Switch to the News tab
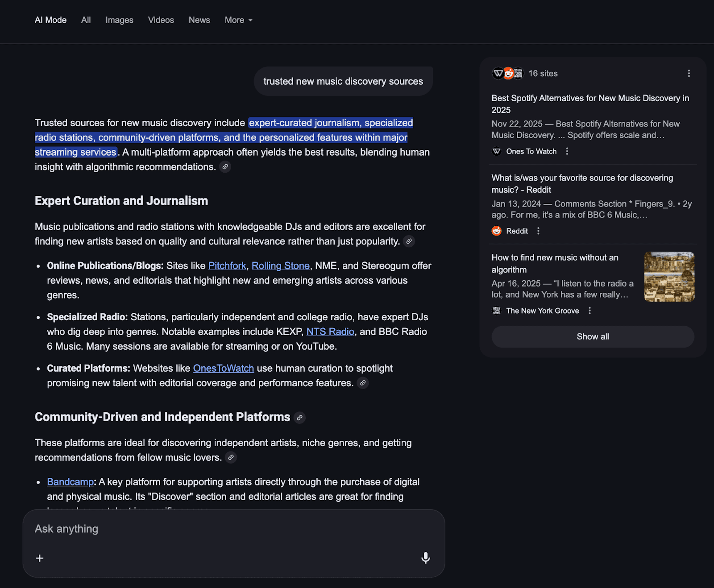The height and width of the screenshot is (588, 714). (x=199, y=20)
